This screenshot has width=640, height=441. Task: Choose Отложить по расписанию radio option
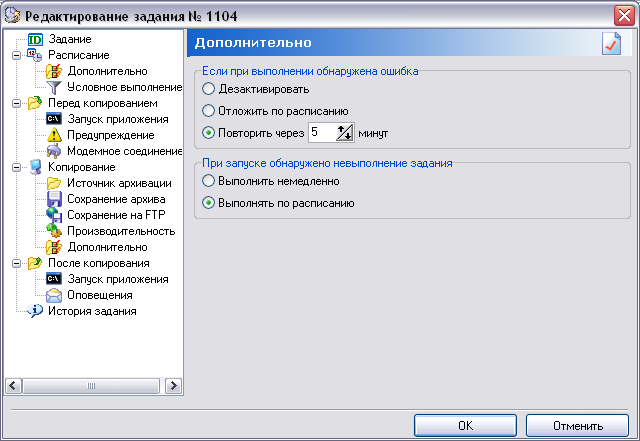(208, 110)
